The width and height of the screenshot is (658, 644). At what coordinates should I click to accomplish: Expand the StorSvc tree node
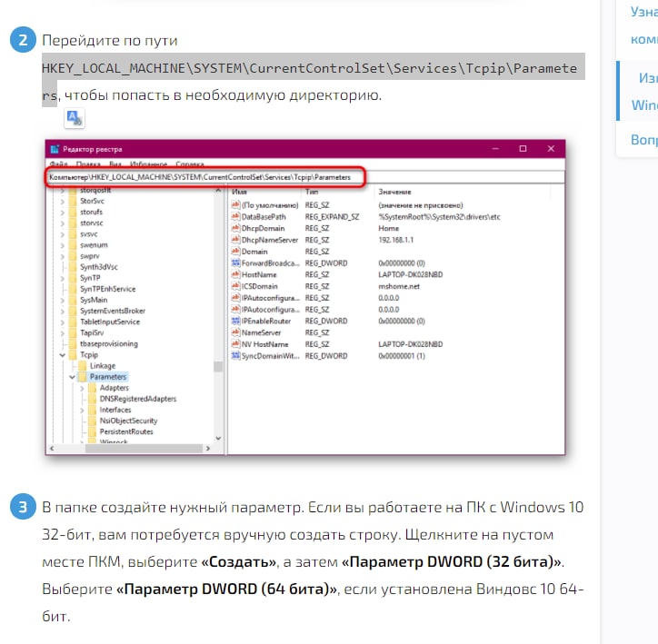point(62,202)
